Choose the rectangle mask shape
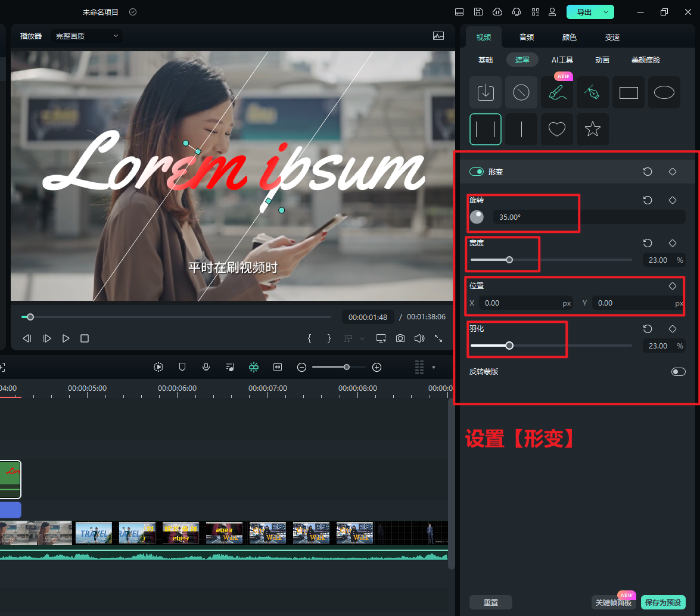 click(x=628, y=92)
